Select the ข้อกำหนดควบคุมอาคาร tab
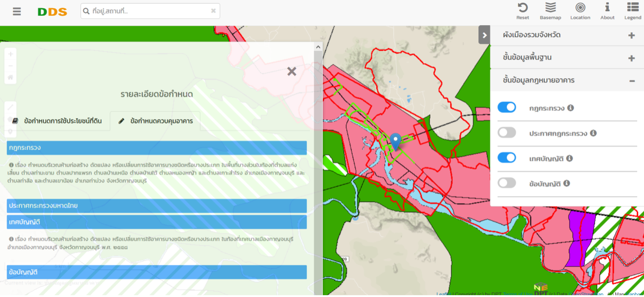This screenshot has width=644, height=297. [x=156, y=121]
